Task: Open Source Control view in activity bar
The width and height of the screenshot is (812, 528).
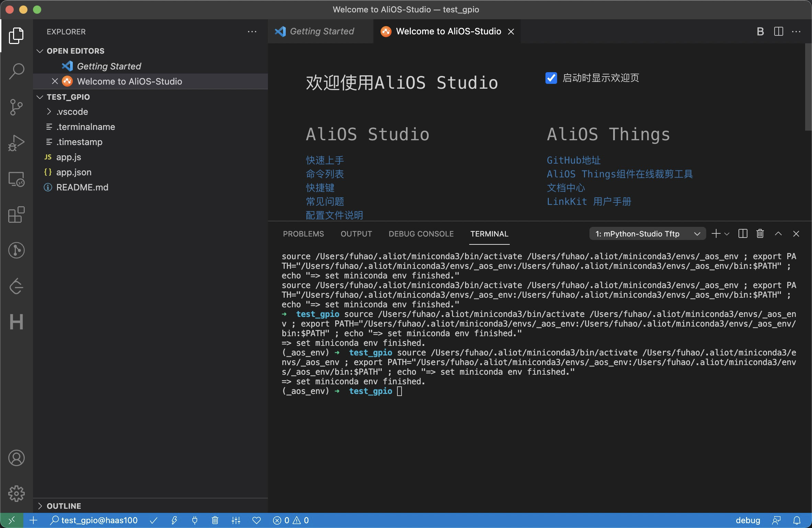Action: 16,107
